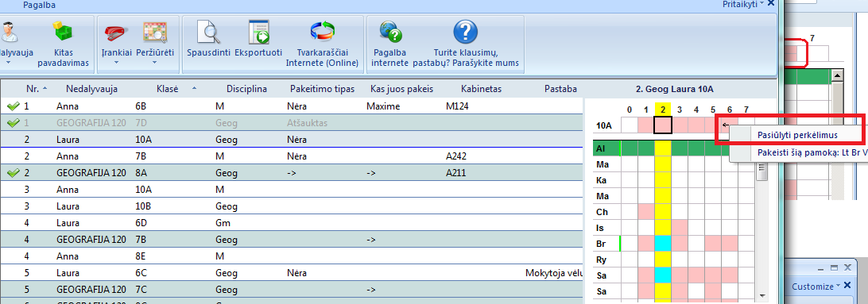The width and height of the screenshot is (868, 304).
Task: Click the Spausdinti print preview icon
Action: click(x=209, y=32)
